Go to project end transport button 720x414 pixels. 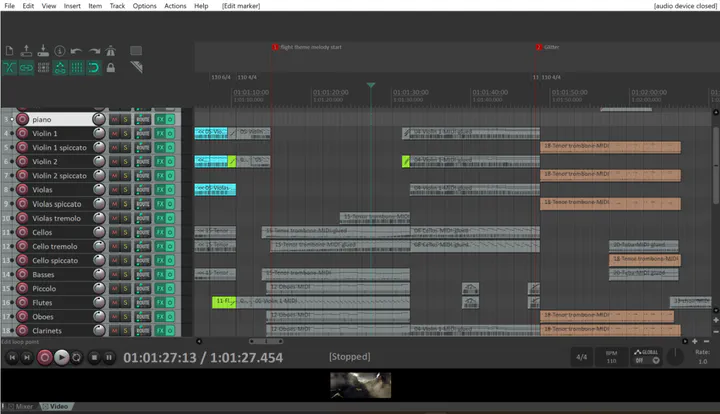[27, 357]
